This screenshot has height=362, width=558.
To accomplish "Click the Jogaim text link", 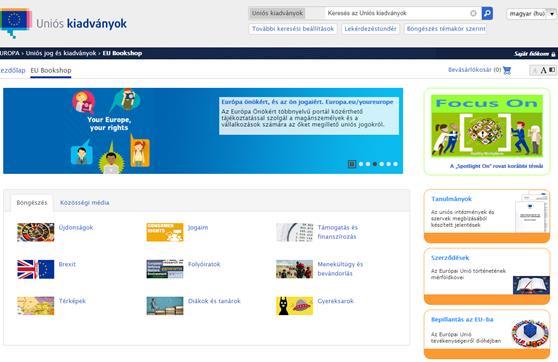I will (x=198, y=227).
